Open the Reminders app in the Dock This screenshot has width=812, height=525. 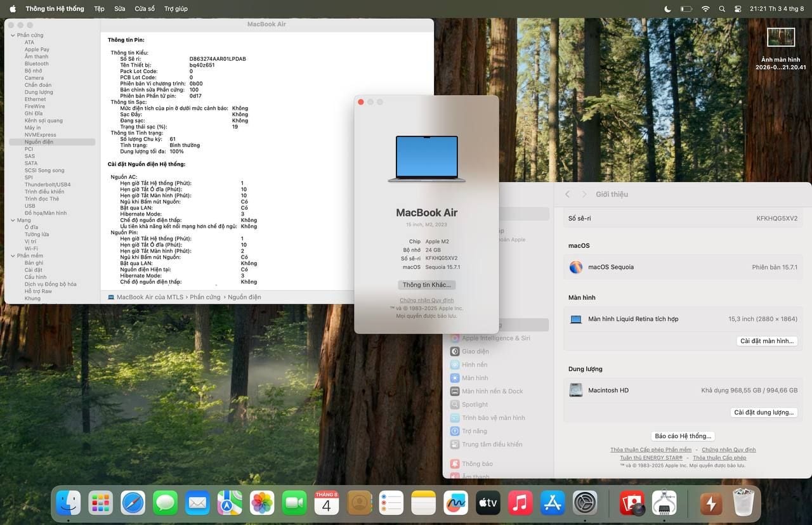coord(391,503)
